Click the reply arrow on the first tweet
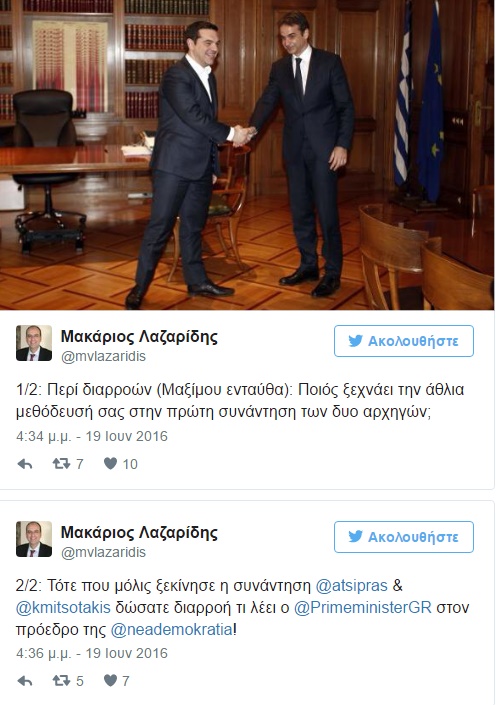The width and height of the screenshot is (496, 705). point(25,464)
